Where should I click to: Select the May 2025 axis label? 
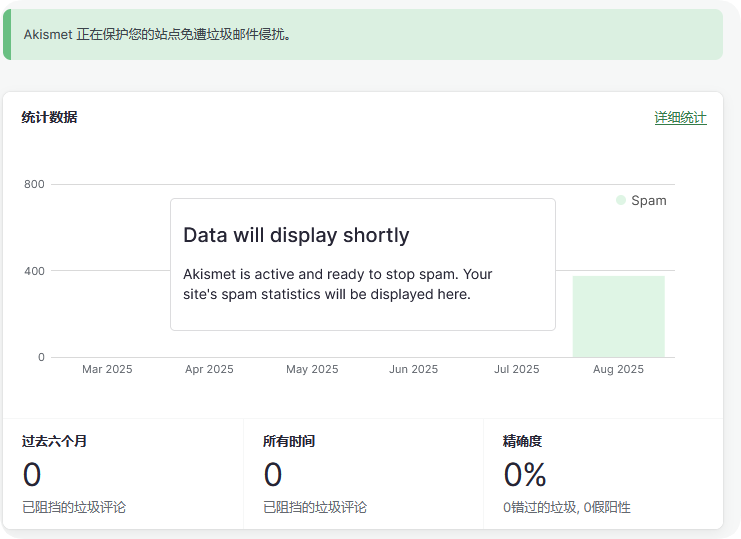pos(312,369)
